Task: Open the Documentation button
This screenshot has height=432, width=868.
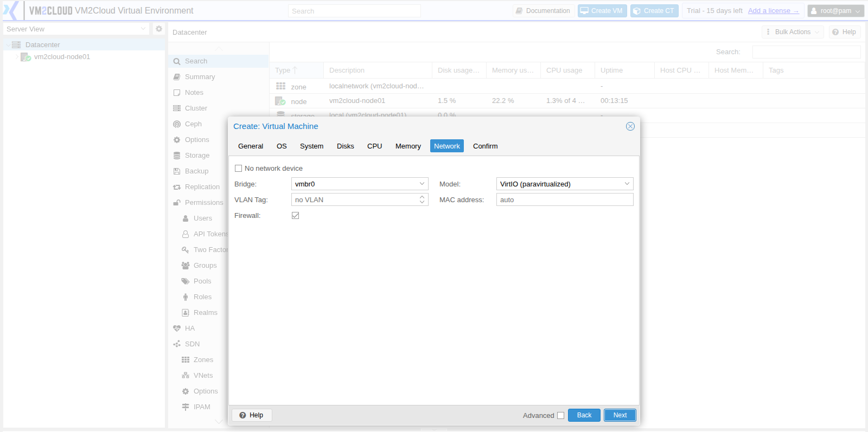Action: (543, 11)
